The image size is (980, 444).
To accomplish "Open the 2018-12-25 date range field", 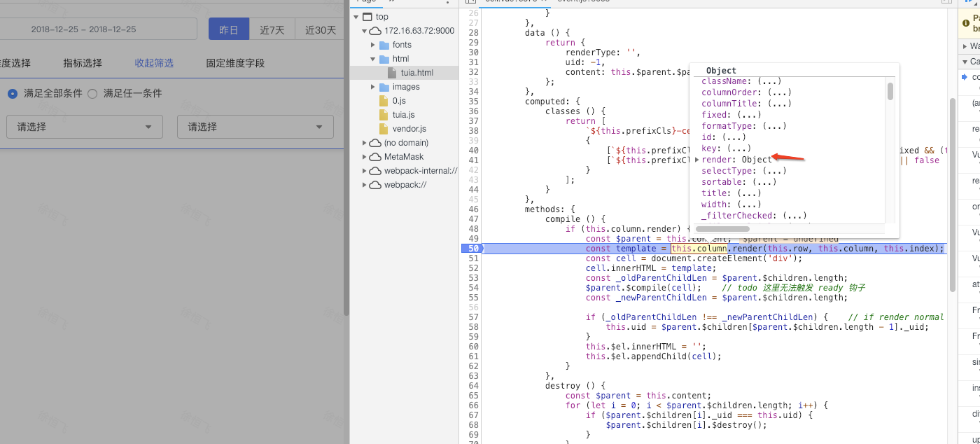I will pos(98,29).
